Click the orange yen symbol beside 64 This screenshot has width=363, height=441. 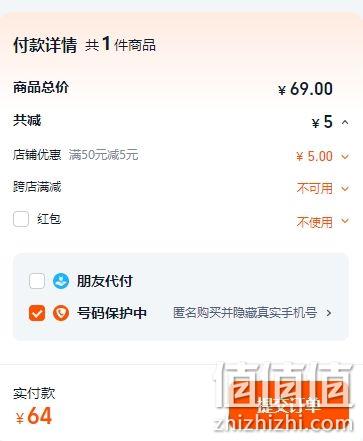point(20,418)
